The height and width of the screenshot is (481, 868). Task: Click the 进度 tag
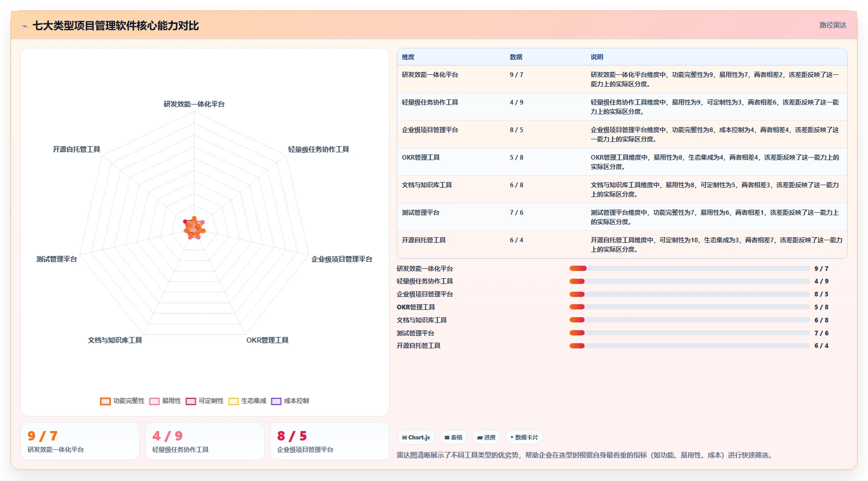[486, 437]
